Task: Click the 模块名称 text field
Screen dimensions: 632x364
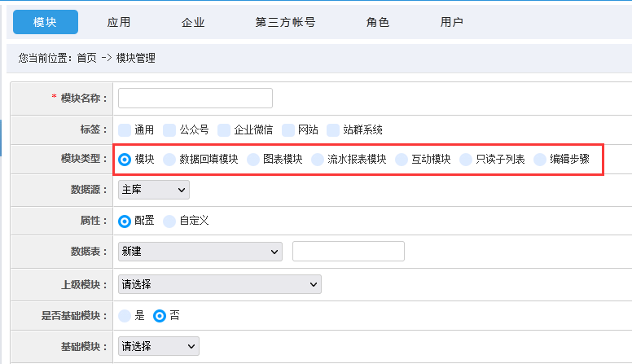Action: [x=195, y=98]
